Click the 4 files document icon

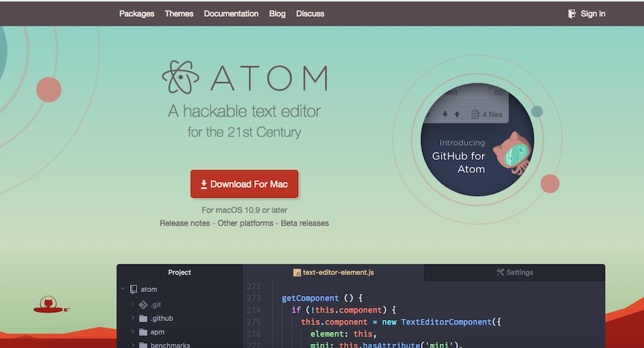click(475, 114)
